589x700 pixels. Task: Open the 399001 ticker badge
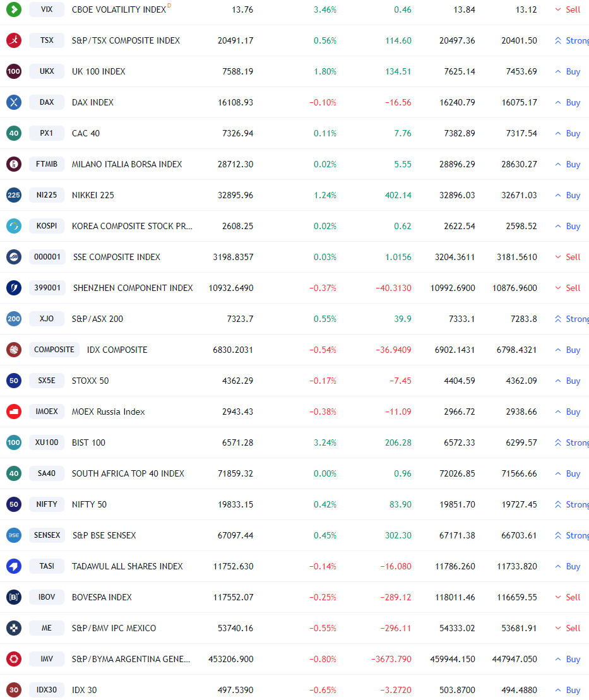point(47,288)
